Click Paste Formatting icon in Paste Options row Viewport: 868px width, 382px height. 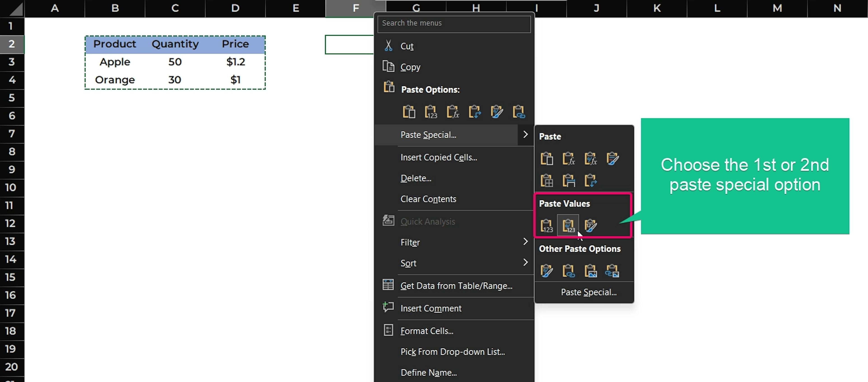496,112
